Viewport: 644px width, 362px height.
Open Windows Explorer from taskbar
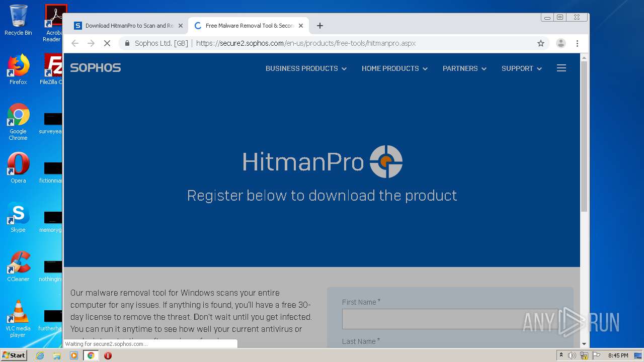(57, 355)
